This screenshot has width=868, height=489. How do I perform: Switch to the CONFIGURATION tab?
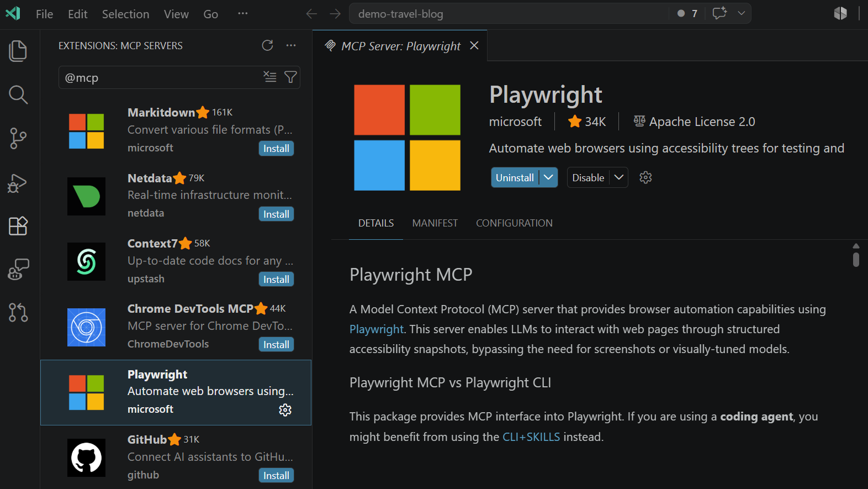pos(514,223)
